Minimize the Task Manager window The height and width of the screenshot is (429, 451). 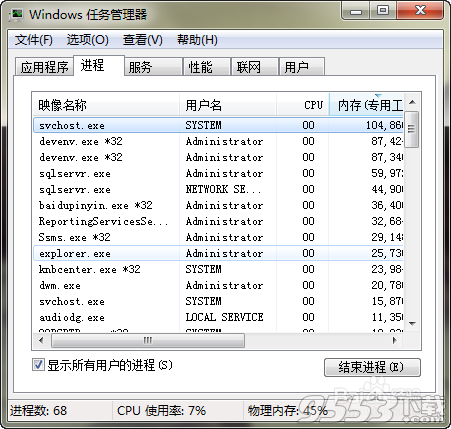coord(356,11)
